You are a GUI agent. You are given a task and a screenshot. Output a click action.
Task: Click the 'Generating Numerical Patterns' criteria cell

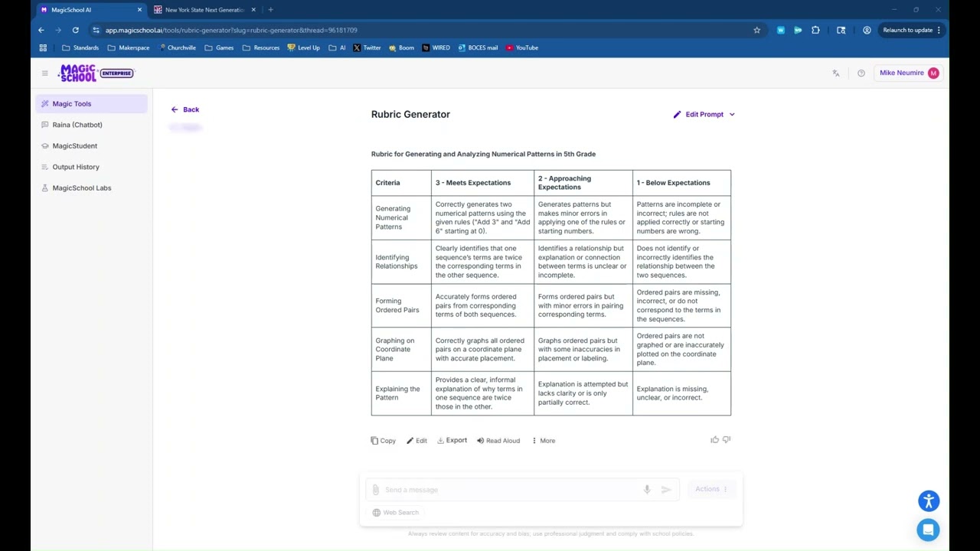(x=401, y=217)
